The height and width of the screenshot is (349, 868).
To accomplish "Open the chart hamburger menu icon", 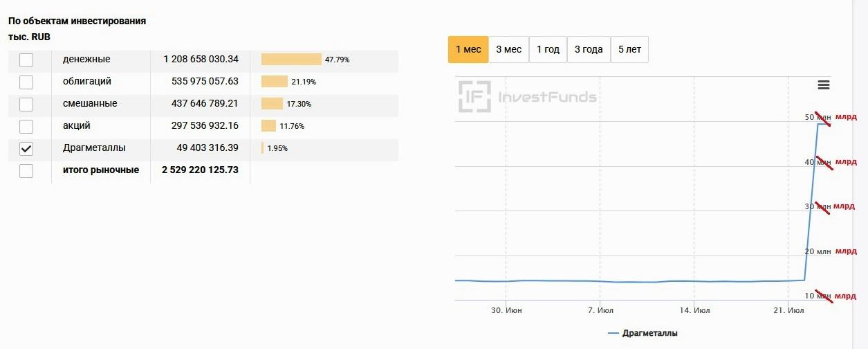I will [823, 84].
